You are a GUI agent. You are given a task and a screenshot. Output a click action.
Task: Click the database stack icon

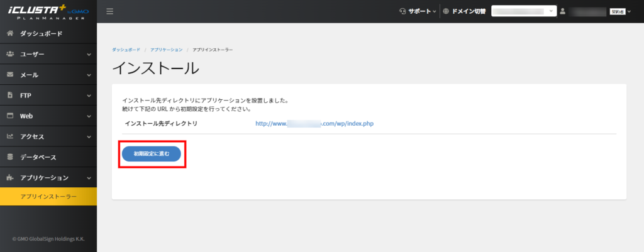11,156
